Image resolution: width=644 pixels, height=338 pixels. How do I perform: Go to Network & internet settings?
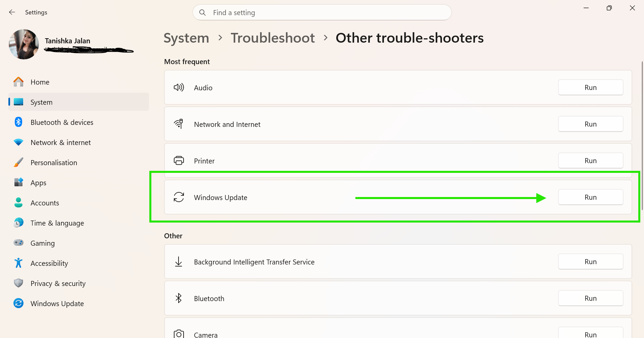click(x=79, y=142)
